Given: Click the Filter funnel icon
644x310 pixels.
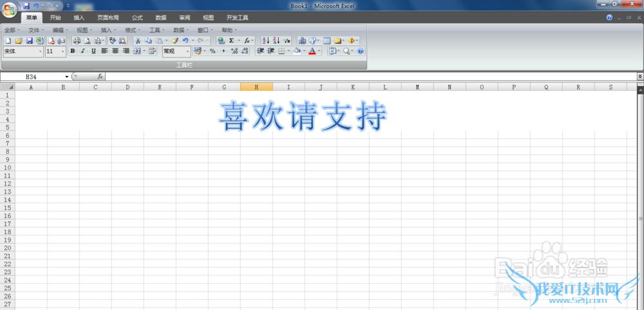Looking at the screenshot, I should [x=287, y=41].
